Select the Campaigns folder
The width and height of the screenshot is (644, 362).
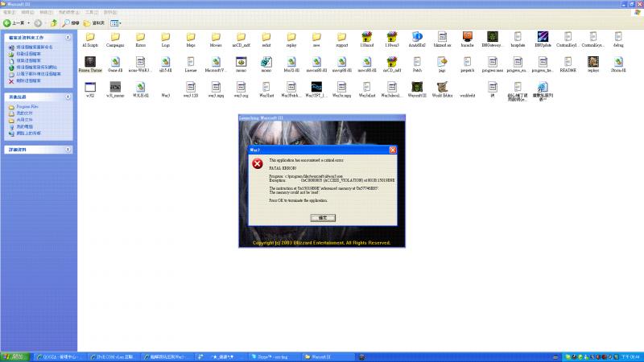tap(115, 39)
